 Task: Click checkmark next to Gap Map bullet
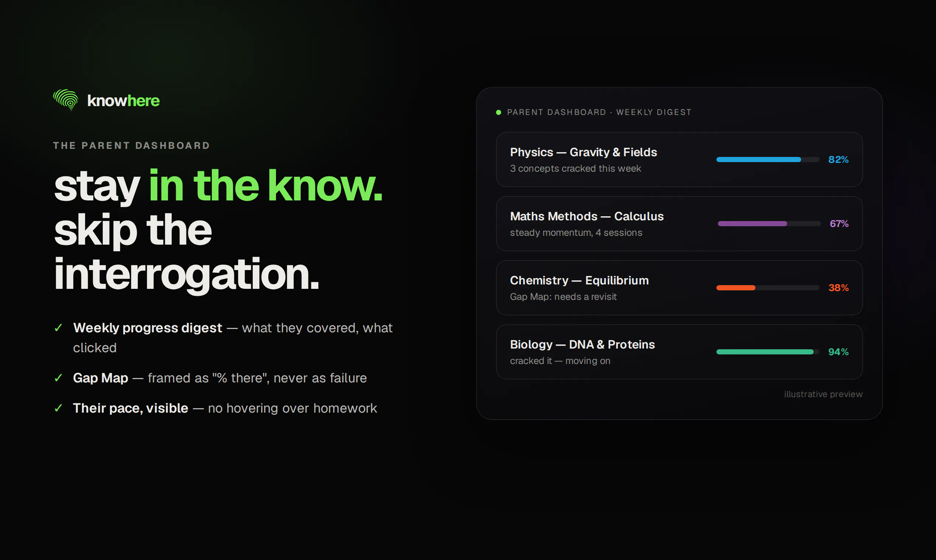[58, 378]
